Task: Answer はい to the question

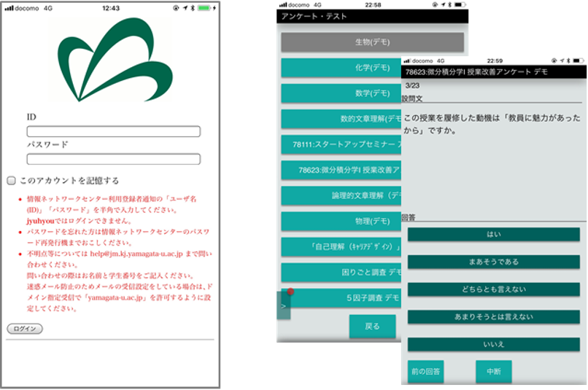Action: coord(493,234)
